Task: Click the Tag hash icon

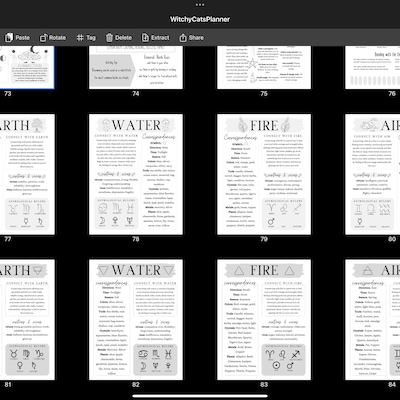Action: coord(80,38)
